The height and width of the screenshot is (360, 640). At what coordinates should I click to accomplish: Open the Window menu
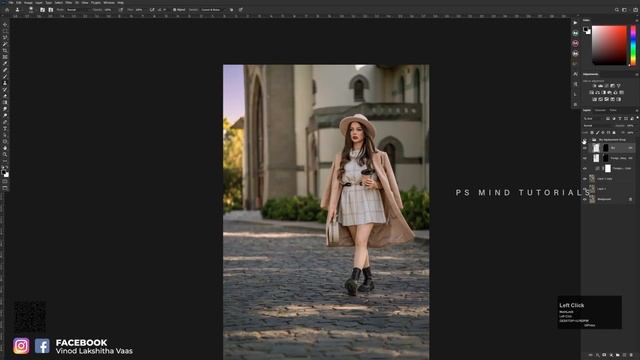coord(109,2)
